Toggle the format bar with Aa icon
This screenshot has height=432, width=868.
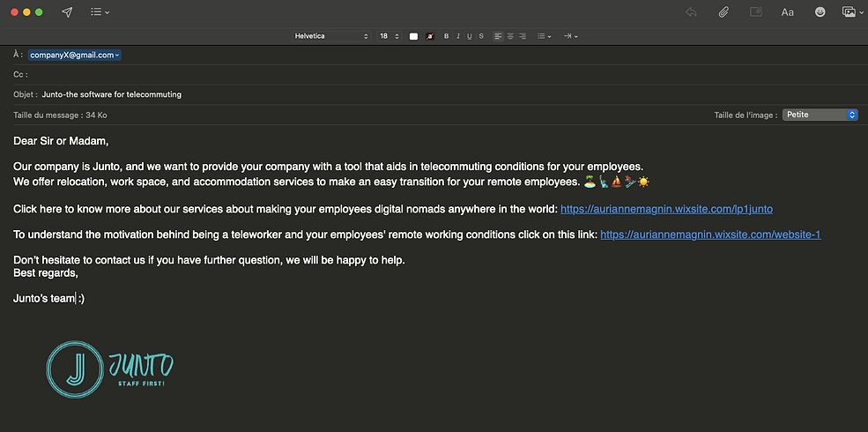[787, 12]
